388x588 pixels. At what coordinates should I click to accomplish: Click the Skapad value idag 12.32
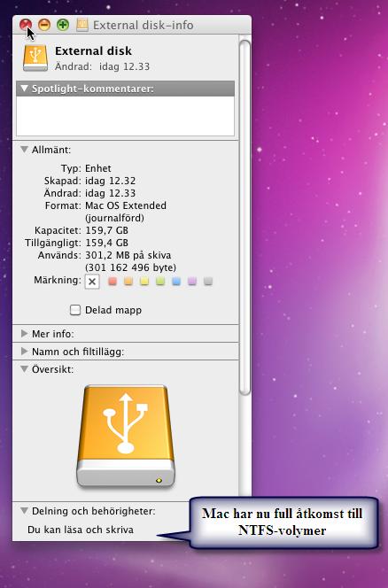[111, 181]
